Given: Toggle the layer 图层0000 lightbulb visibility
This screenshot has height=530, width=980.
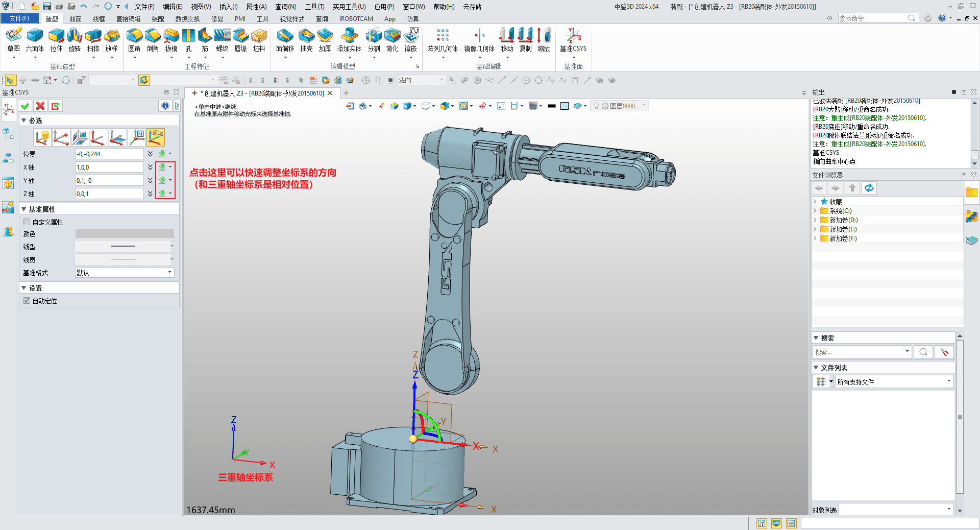Looking at the screenshot, I should point(596,106).
